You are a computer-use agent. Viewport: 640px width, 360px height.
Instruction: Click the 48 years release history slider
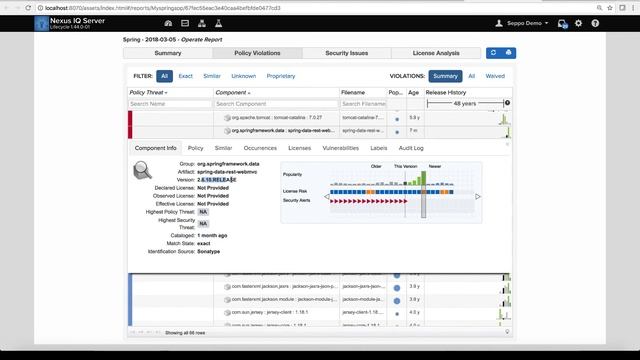tap(465, 103)
